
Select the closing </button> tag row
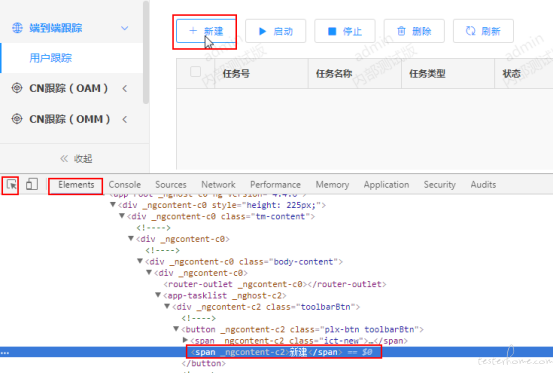(x=204, y=363)
